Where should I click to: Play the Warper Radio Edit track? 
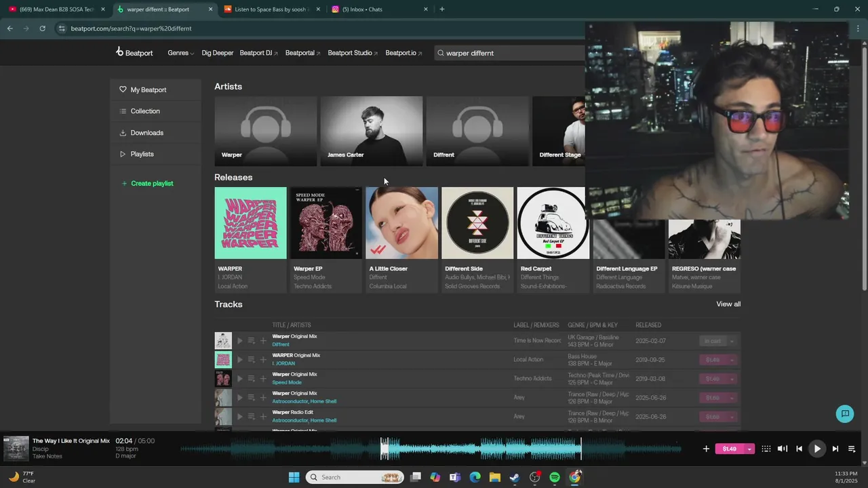pyautogui.click(x=239, y=417)
